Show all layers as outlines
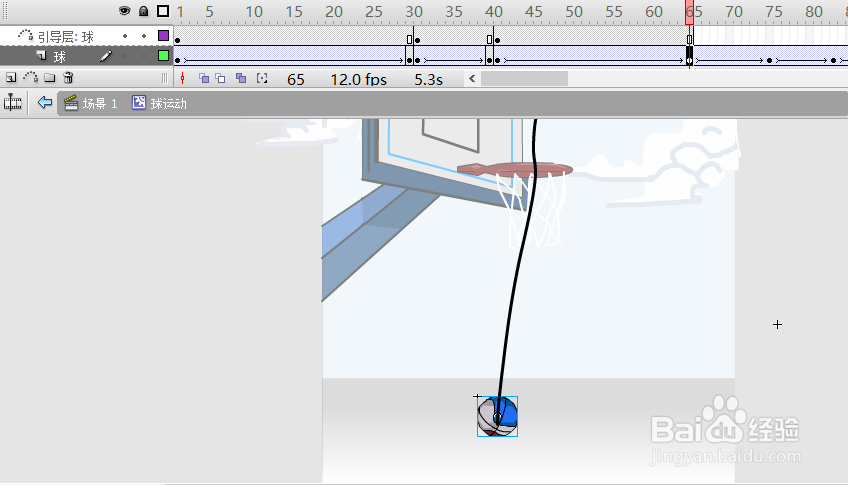 pos(163,11)
